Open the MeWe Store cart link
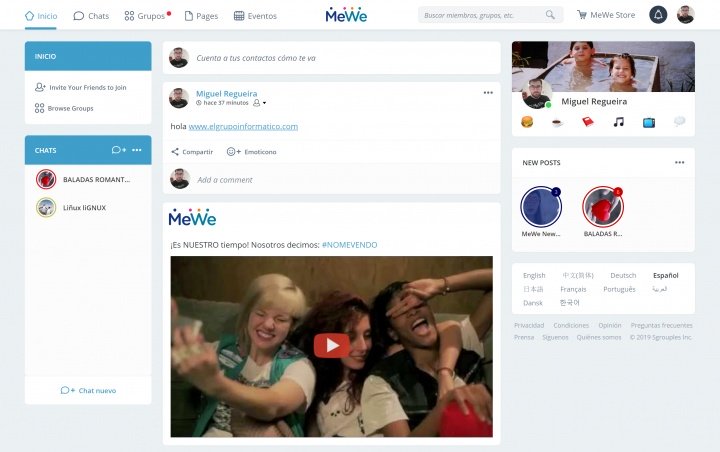Viewport: 720px width, 452px height. coord(606,15)
